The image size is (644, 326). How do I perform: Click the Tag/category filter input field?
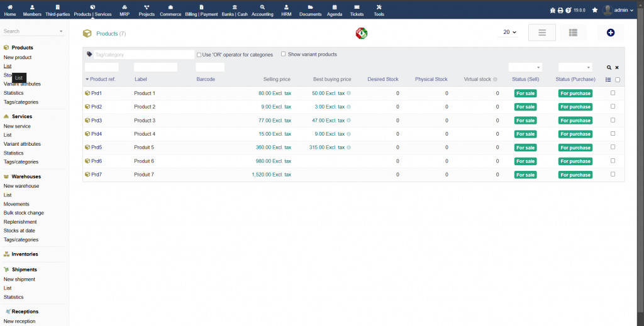coord(144,55)
